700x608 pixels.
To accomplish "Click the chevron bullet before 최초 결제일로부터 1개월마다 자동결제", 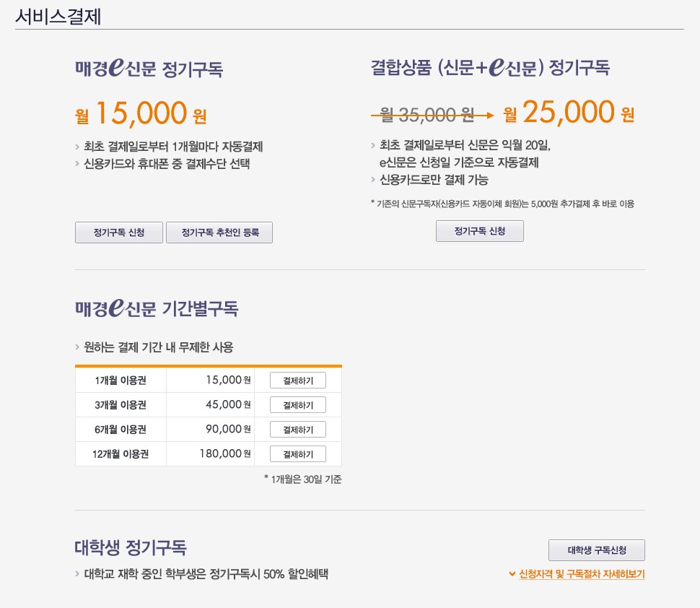I will coord(77,147).
